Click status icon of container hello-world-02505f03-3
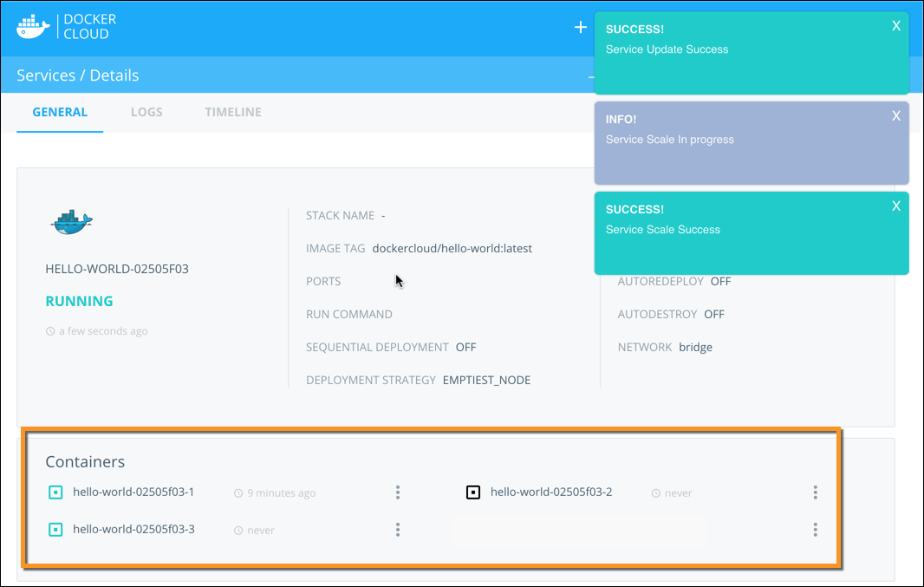The width and height of the screenshot is (924, 587). [55, 529]
